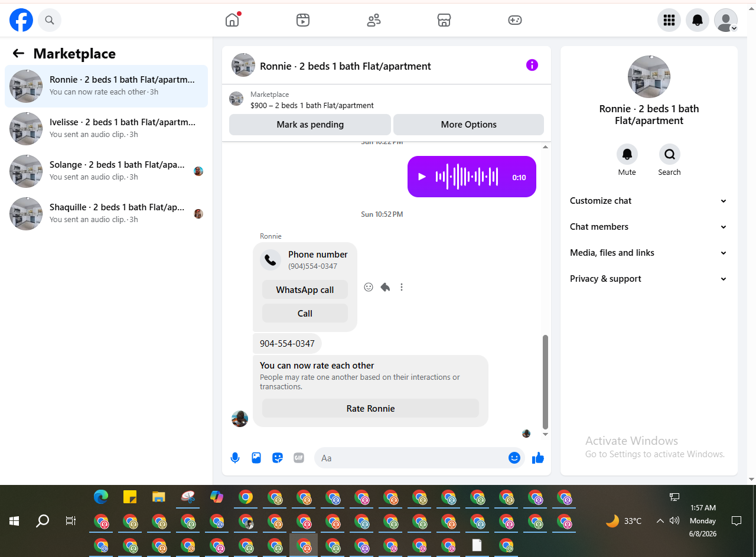Open the three-dot more menu on message
This screenshot has width=756, height=557.
[402, 287]
